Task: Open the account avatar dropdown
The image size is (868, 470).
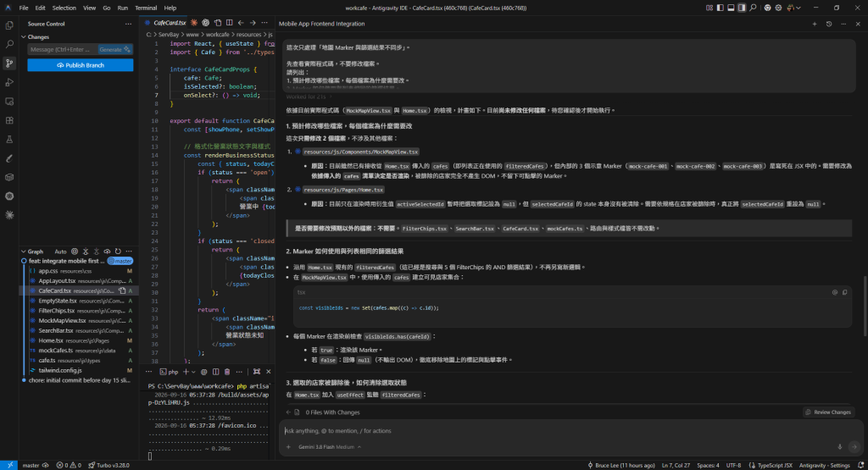Action: (x=793, y=8)
